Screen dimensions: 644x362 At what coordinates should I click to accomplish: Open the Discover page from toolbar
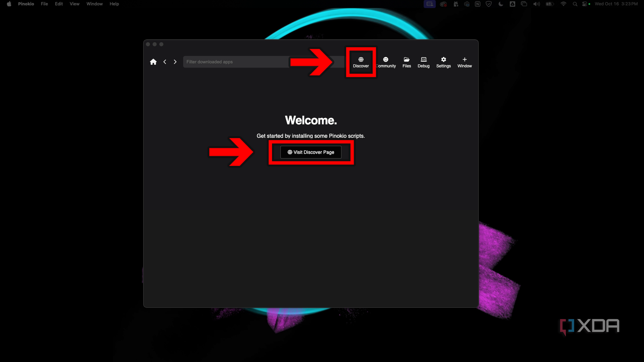tap(361, 62)
